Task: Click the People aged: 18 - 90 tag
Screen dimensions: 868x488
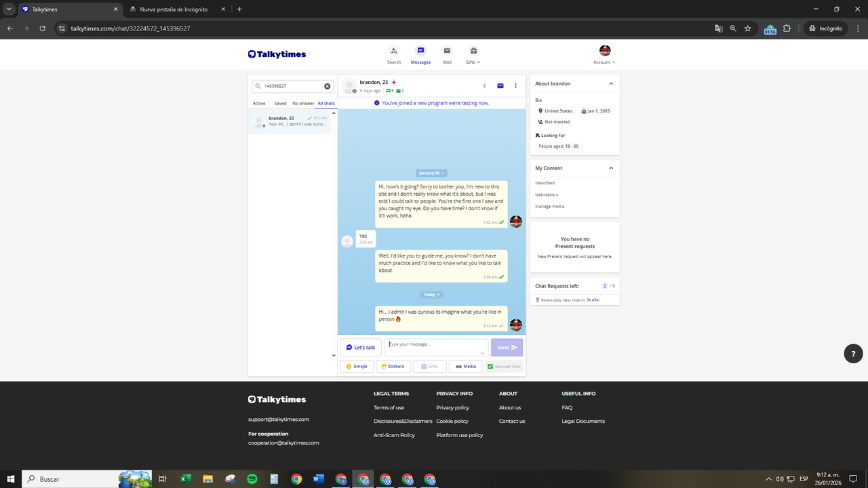Action: click(x=558, y=146)
